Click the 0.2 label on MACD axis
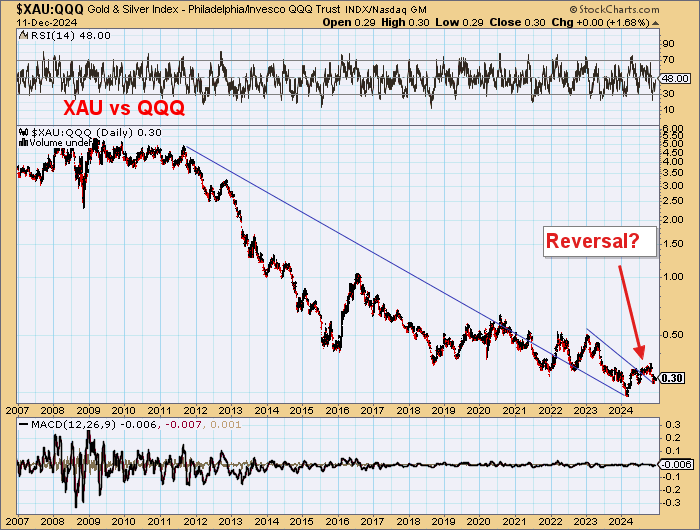The width and height of the screenshot is (700, 530). point(674,438)
